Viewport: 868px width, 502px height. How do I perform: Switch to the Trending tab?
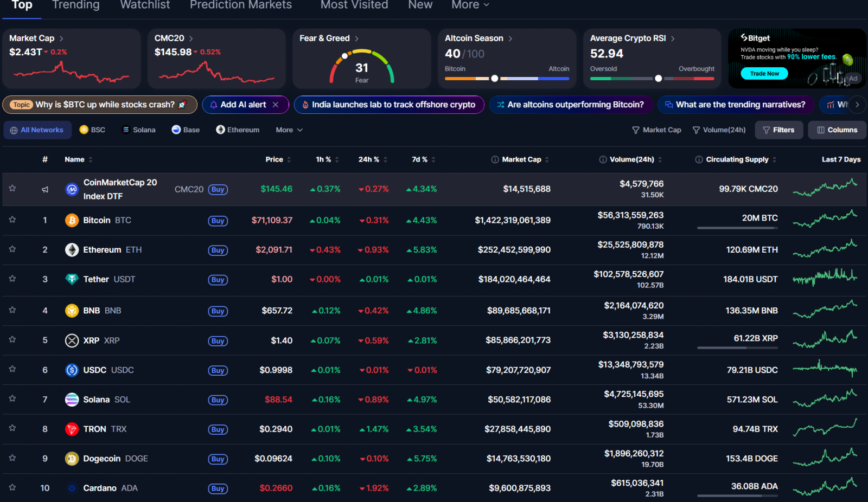click(x=76, y=5)
